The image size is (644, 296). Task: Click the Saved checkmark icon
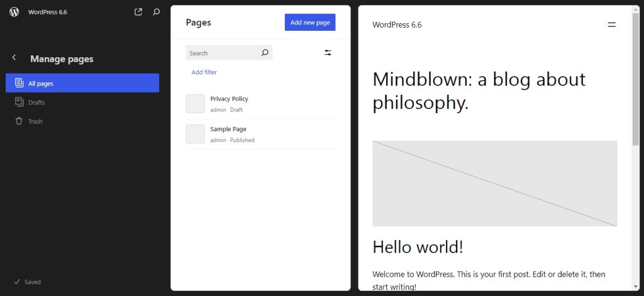point(17,282)
